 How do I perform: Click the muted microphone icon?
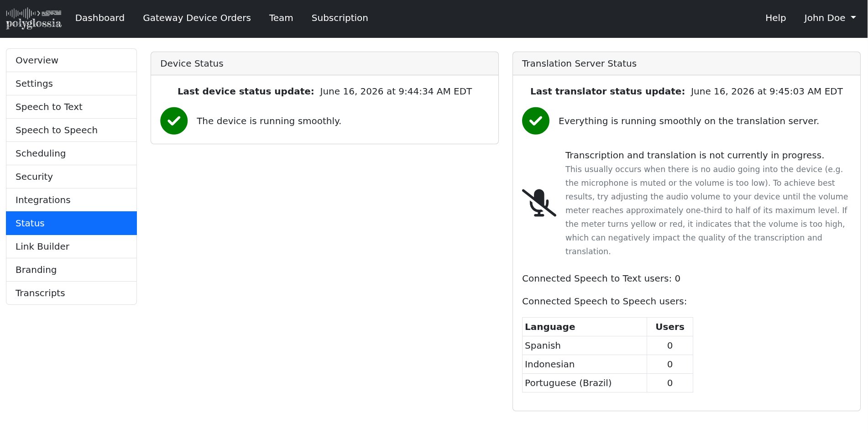click(539, 203)
